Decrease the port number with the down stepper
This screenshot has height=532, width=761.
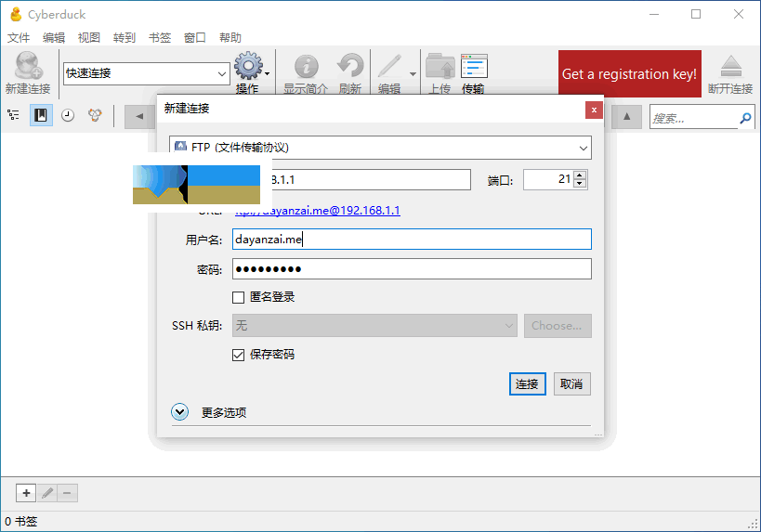[580, 184]
